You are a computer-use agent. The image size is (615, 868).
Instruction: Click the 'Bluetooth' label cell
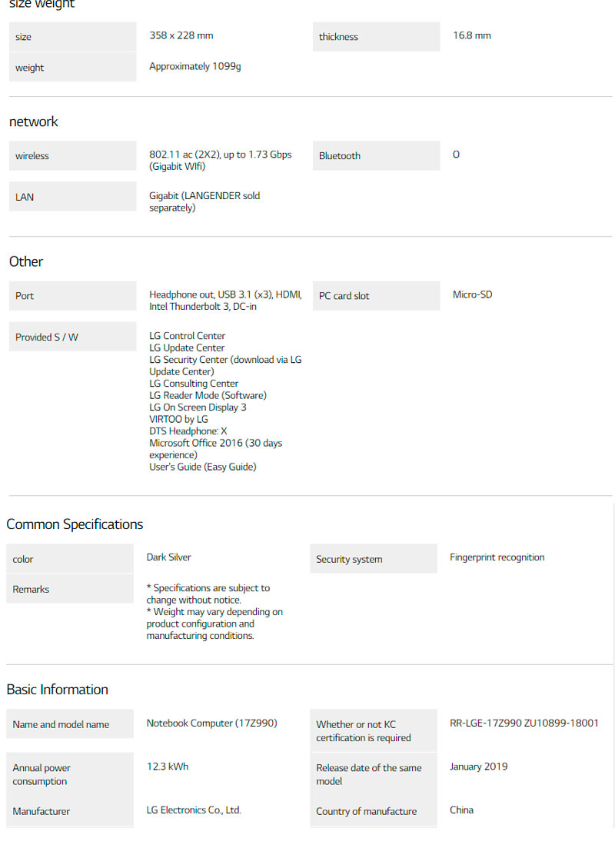(375, 156)
